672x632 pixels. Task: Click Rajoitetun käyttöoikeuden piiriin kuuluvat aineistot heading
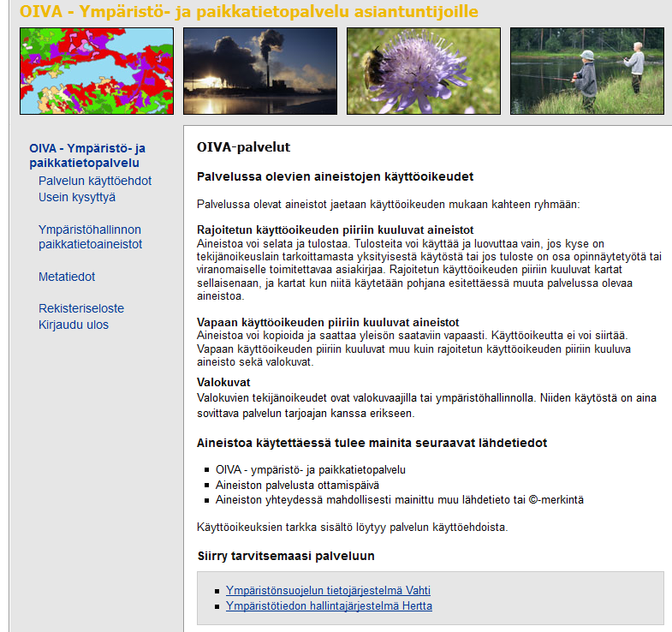pos(335,230)
